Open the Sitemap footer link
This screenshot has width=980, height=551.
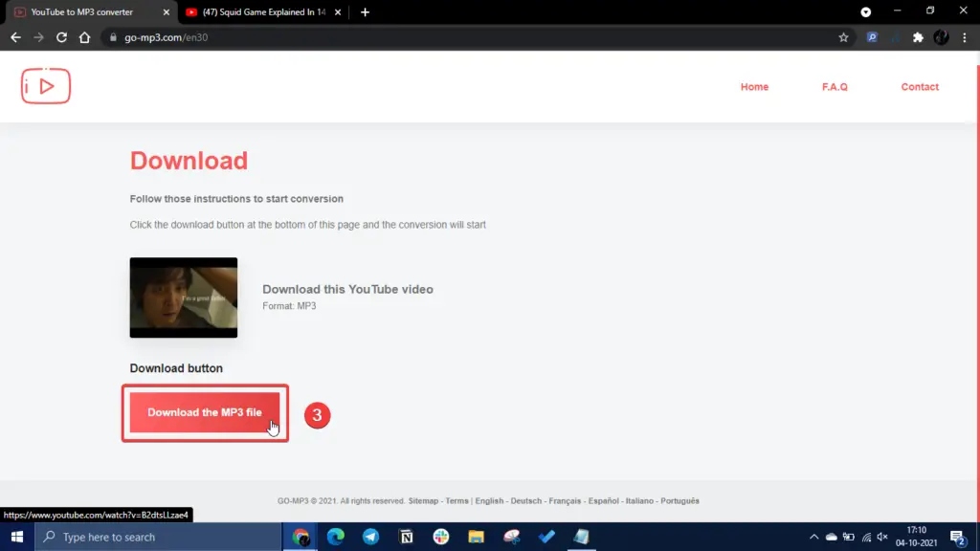coord(423,501)
